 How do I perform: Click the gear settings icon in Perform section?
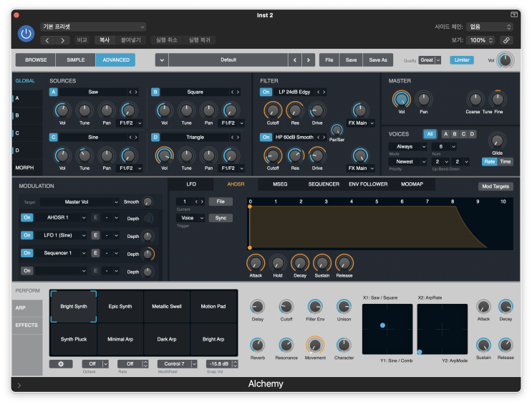(x=61, y=364)
